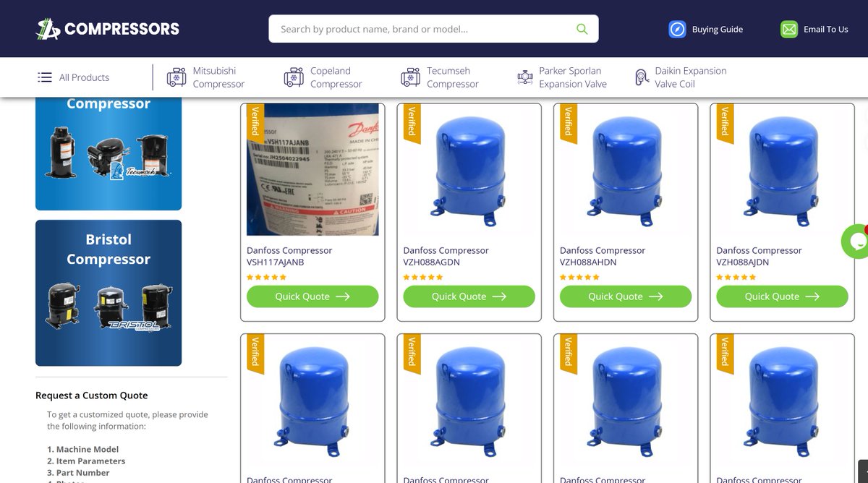Click Danfoss Compressor VSH117AJANB title
Image resolution: width=868 pixels, height=483 pixels.
coord(289,256)
